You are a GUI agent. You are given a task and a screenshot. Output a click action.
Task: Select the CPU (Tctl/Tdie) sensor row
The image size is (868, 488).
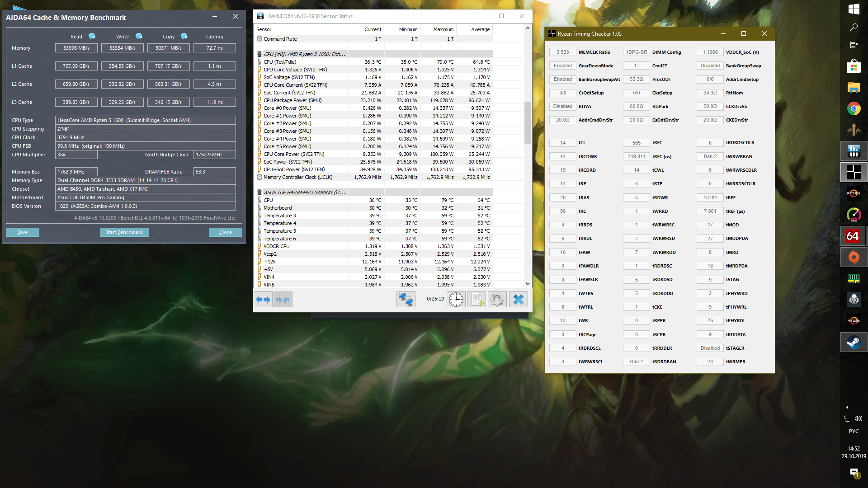373,62
